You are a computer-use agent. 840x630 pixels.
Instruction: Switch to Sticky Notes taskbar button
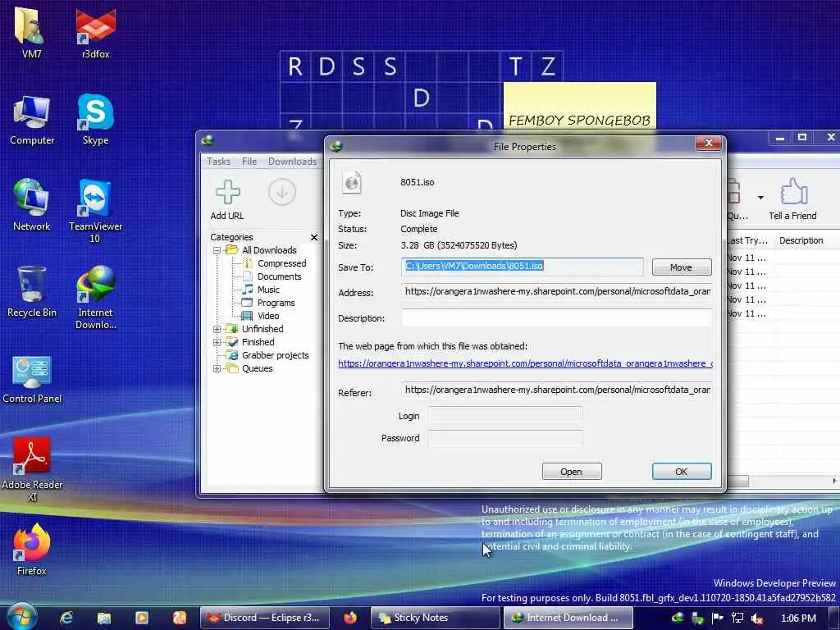pos(435,618)
